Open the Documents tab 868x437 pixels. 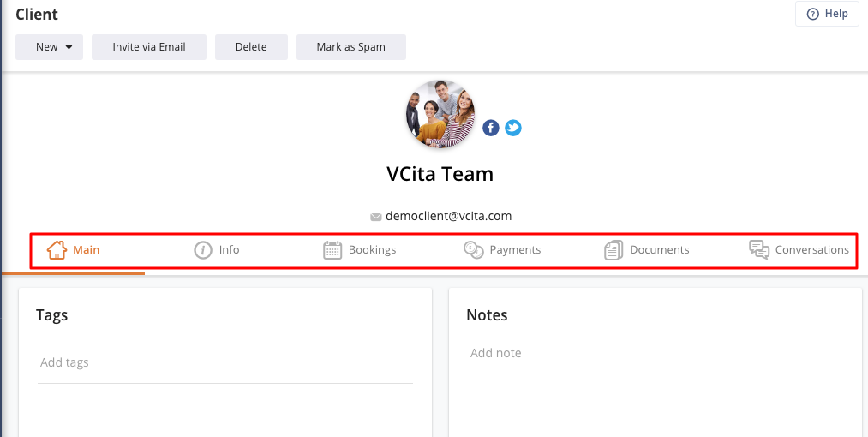(647, 250)
